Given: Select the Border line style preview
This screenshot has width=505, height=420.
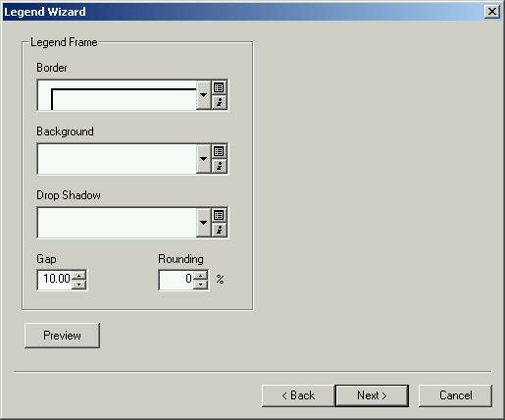Looking at the screenshot, I should pyautogui.click(x=117, y=95).
